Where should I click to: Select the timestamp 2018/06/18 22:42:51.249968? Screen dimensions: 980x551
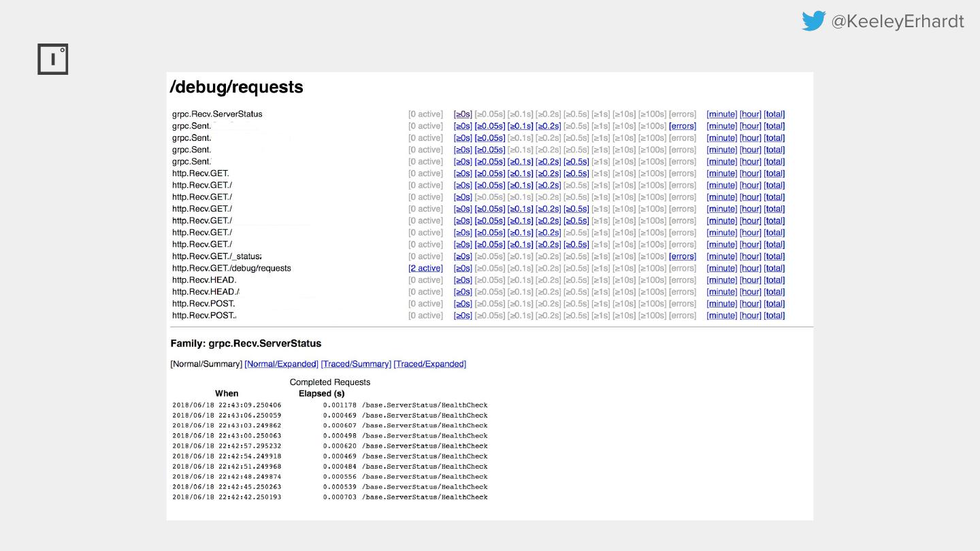point(227,467)
